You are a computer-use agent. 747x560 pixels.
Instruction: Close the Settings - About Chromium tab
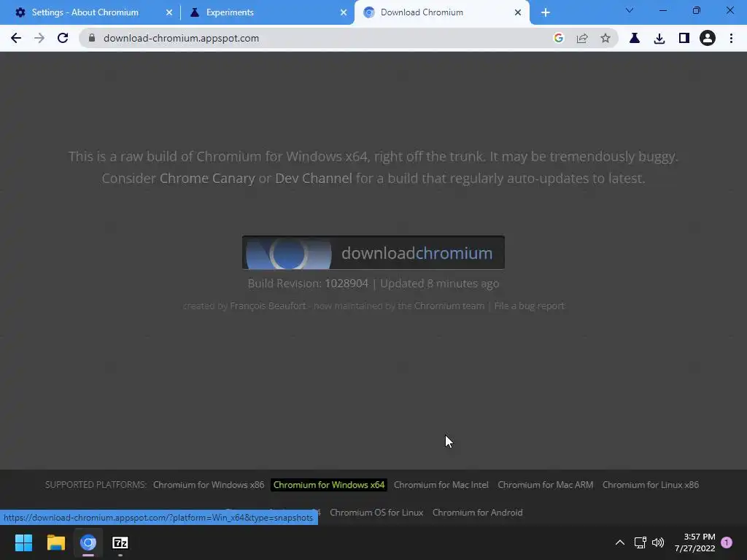[169, 12]
